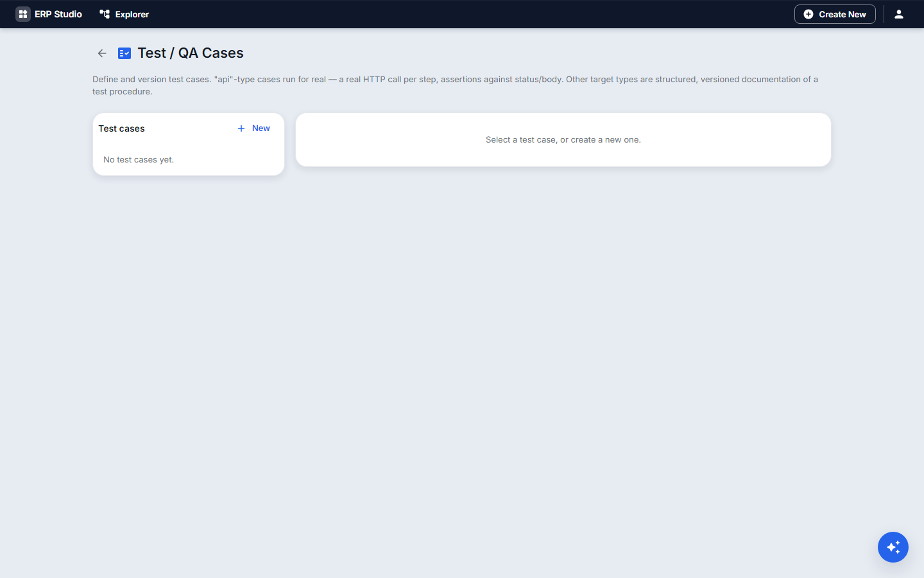
Task: Click the plus circle icon in Create New
Action: point(809,14)
